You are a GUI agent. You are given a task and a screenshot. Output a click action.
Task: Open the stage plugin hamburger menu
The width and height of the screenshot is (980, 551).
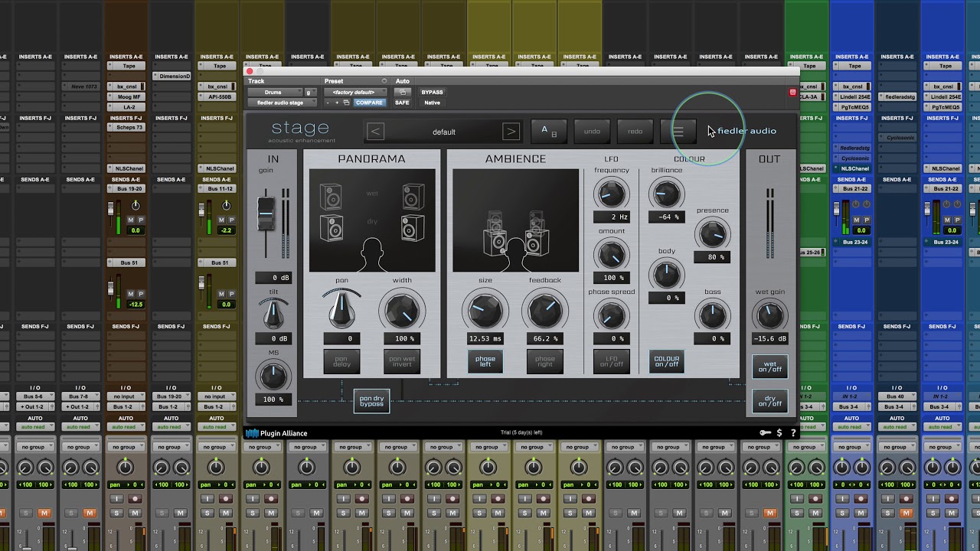pyautogui.click(x=678, y=132)
